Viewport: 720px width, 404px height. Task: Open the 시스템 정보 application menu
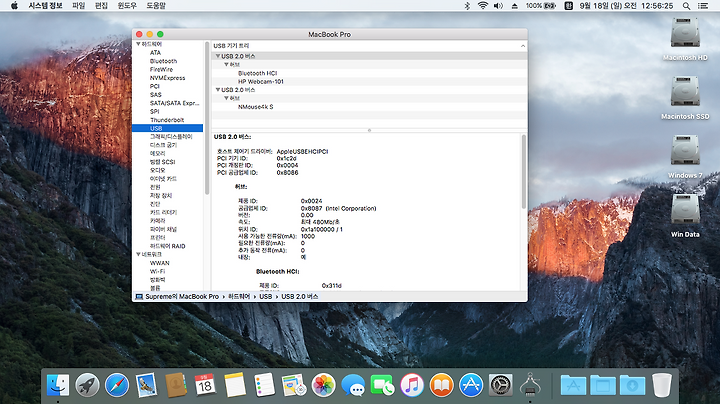45,6
